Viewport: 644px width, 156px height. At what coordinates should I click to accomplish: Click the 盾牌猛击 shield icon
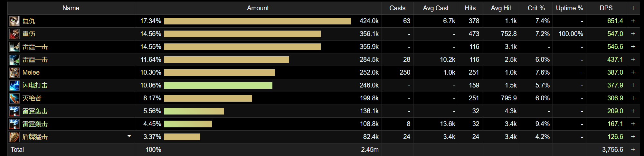tap(14, 137)
